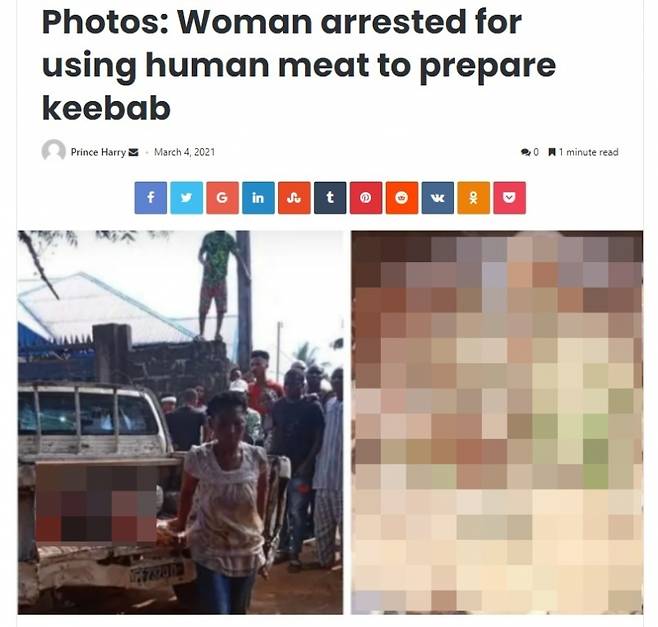Open the blurred right photo
The image size is (658, 627).
497,422
